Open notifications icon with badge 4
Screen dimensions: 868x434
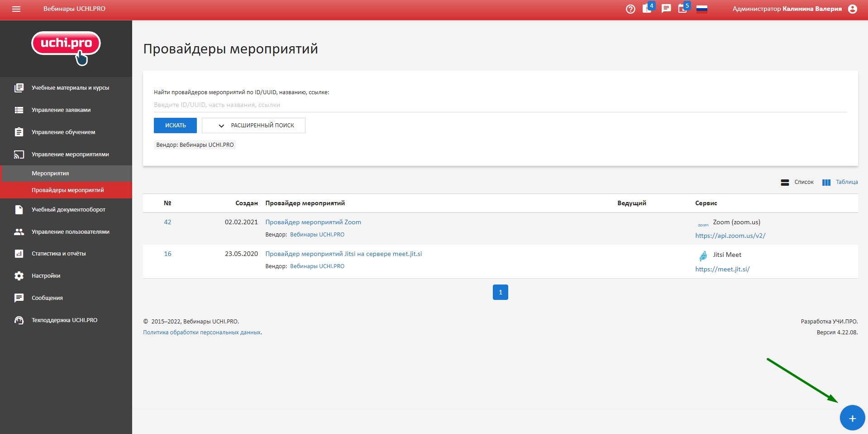647,9
